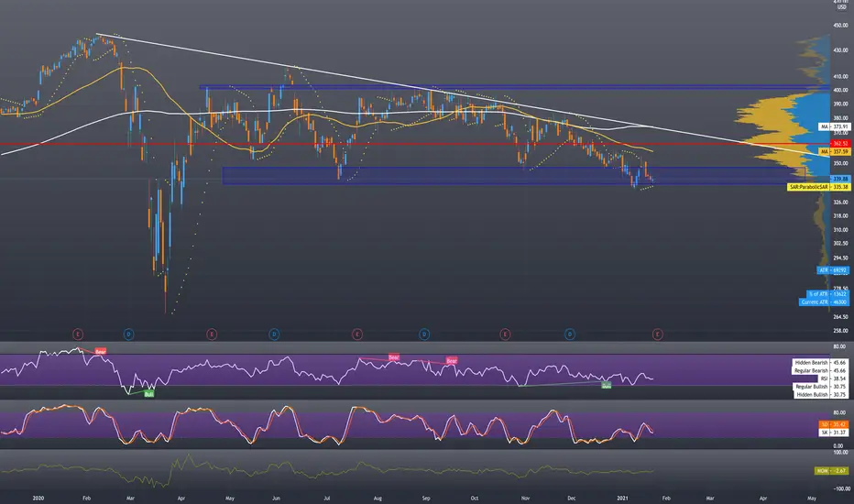Viewport: 854px width, 504px height.
Task: Click the red 362.52 horizontal line price label
Action: click(x=839, y=143)
